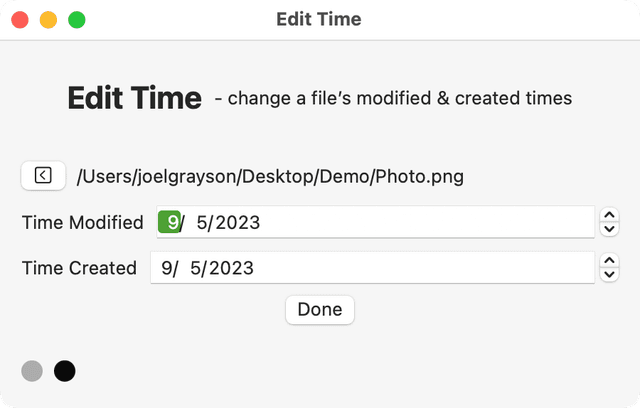The width and height of the screenshot is (640, 408).
Task: Click the Time Created label
Action: click(79, 268)
